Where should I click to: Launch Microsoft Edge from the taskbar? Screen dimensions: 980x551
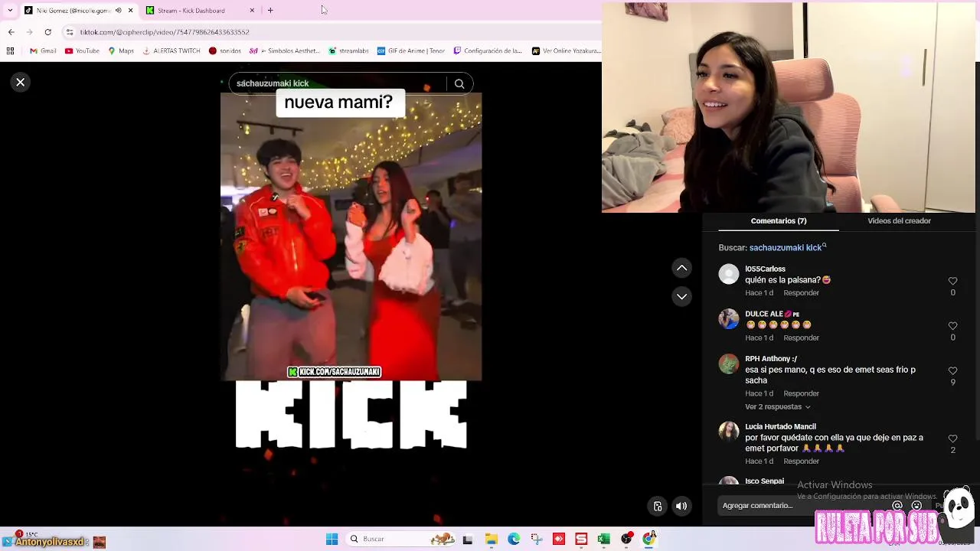(x=514, y=540)
